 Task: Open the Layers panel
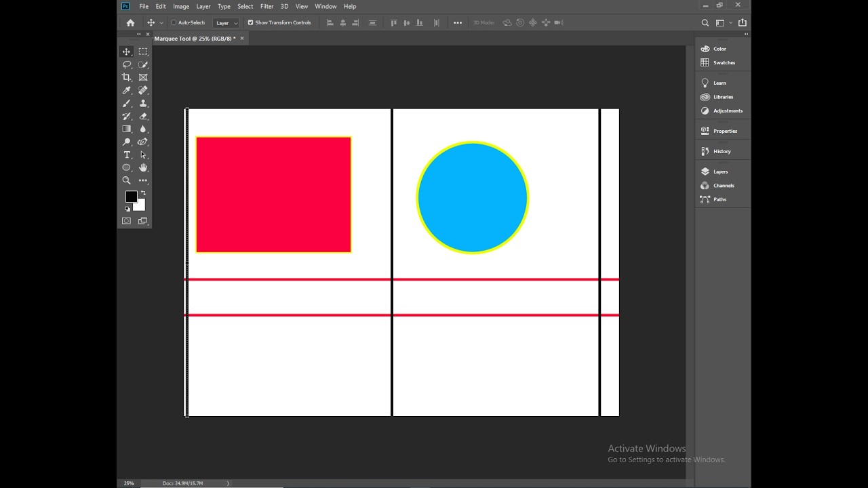coord(720,171)
